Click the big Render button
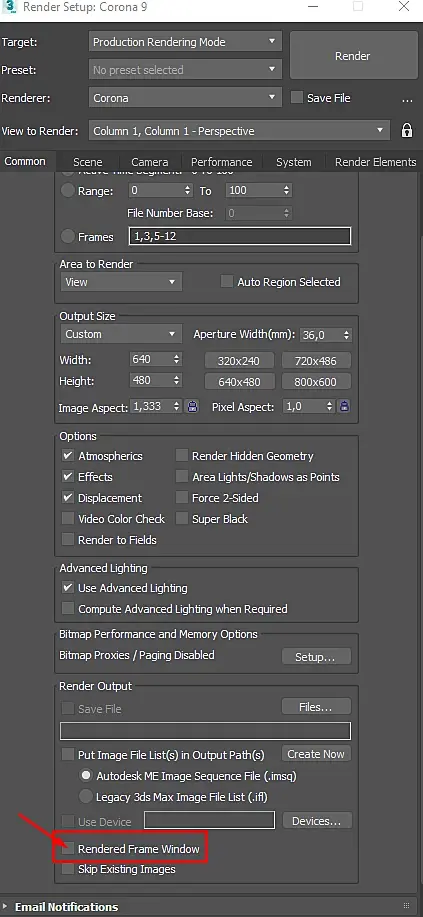The width and height of the screenshot is (423, 917). tap(352, 56)
